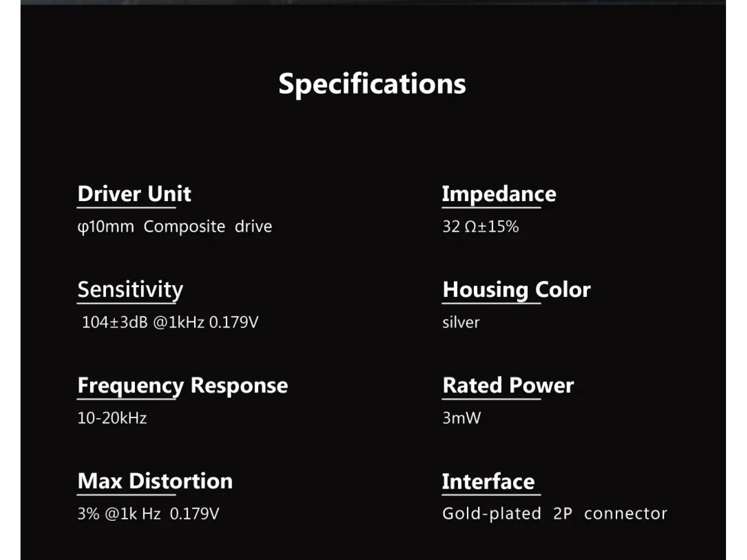Viewport: 747px width, 560px height.
Task: Click the φ10mm Composite drive text
Action: coord(175,227)
